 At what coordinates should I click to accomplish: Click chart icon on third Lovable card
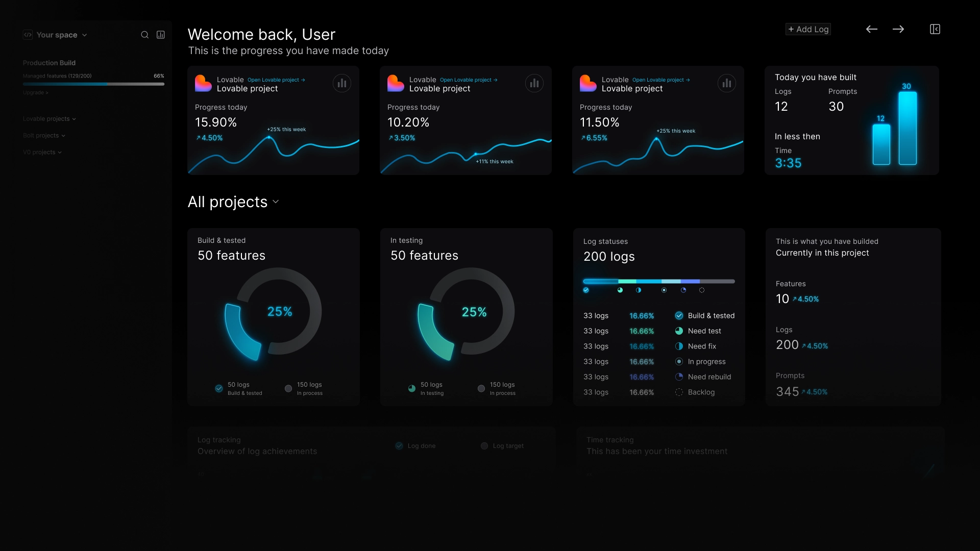click(727, 83)
